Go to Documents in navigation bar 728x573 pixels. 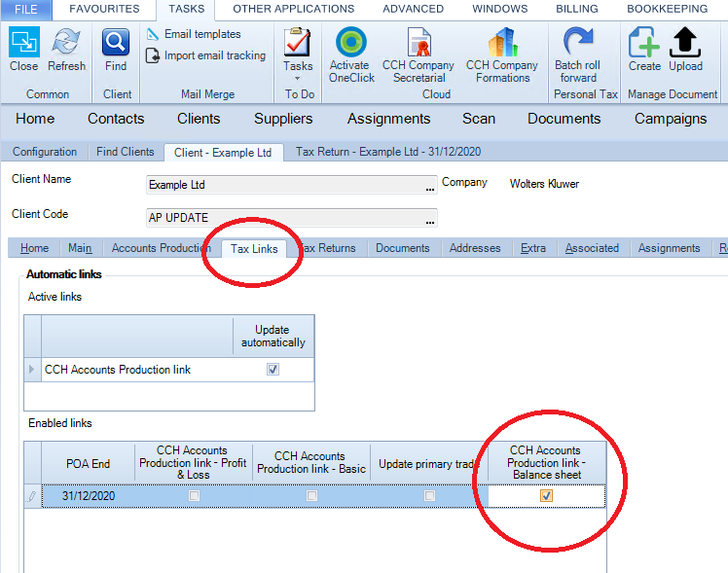tap(564, 119)
